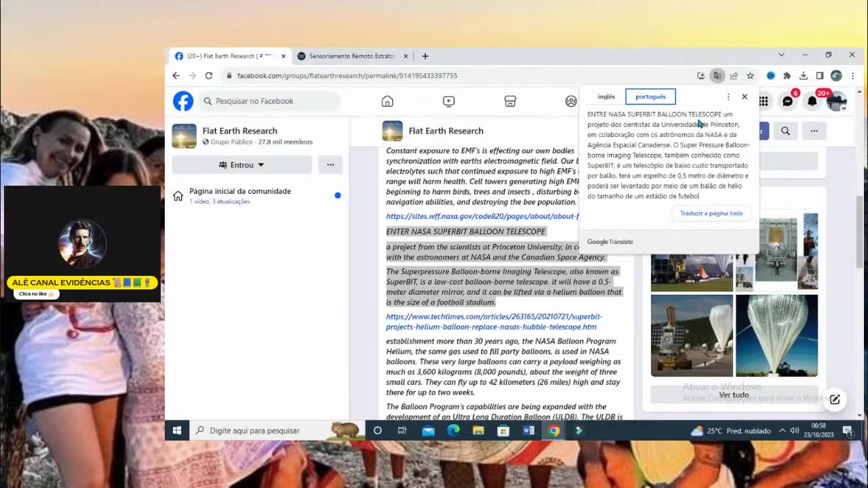Click the new message compose icon
Screen dimensions: 868x488
pyautogui.click(x=835, y=399)
